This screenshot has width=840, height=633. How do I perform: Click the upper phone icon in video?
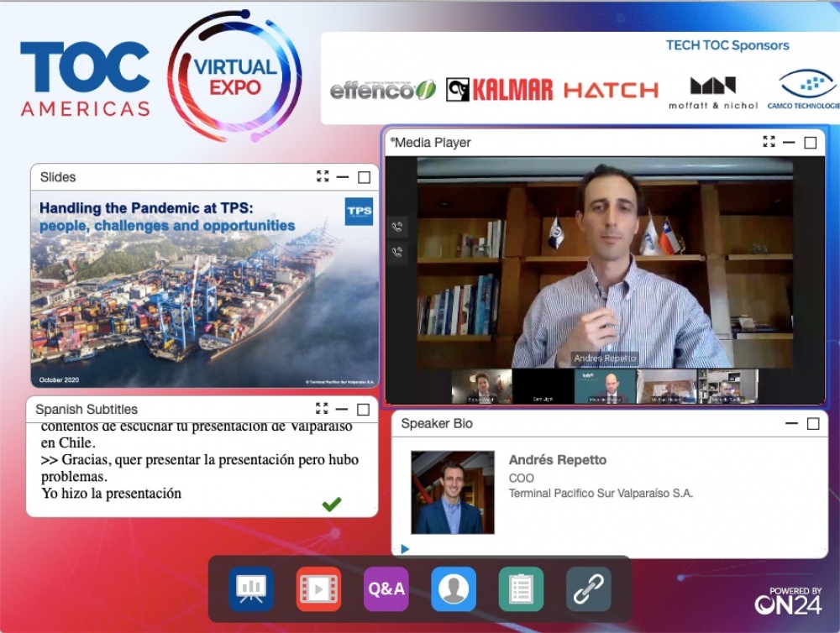point(397,227)
